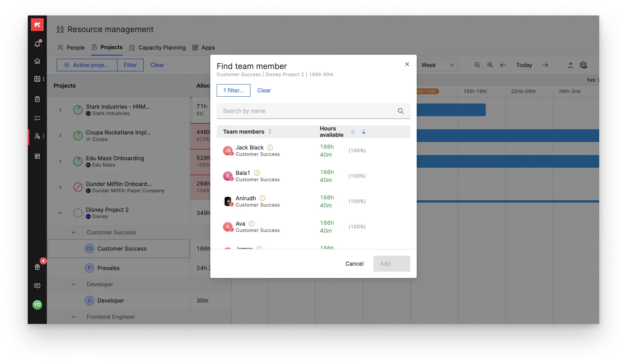Click the search magnifier in dialog

coord(401,111)
